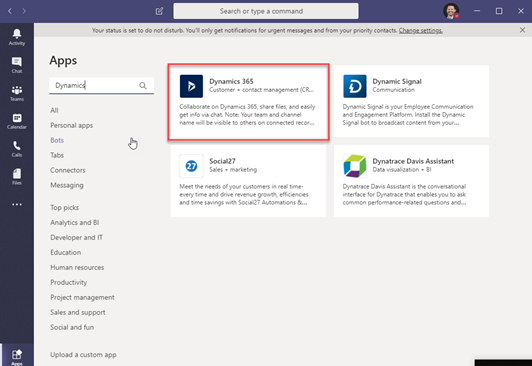Click the Apps page heading
532x366 pixels.
pyautogui.click(x=63, y=60)
